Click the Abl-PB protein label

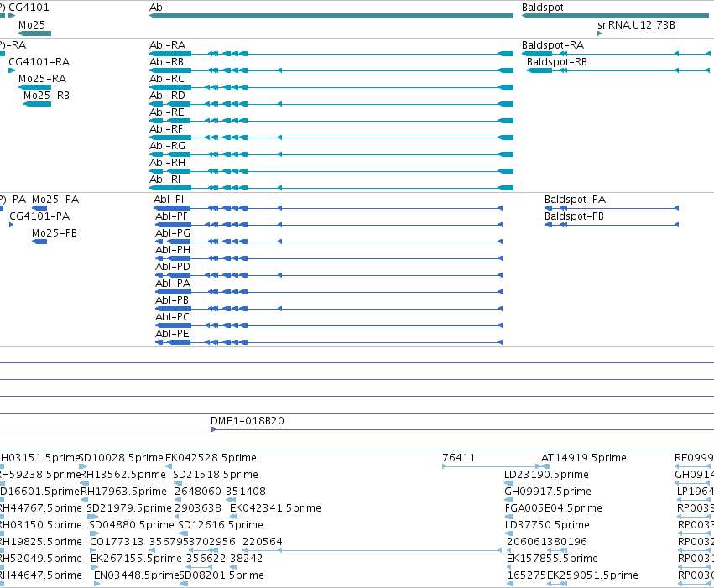[x=172, y=300]
